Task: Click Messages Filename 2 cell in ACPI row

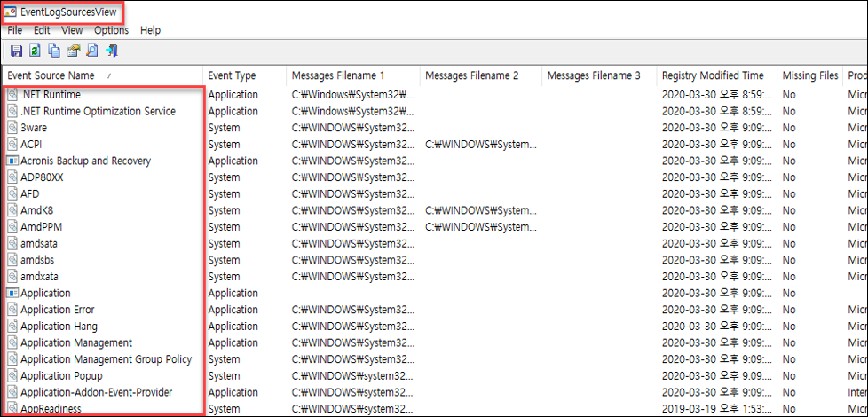Action: coord(481,145)
